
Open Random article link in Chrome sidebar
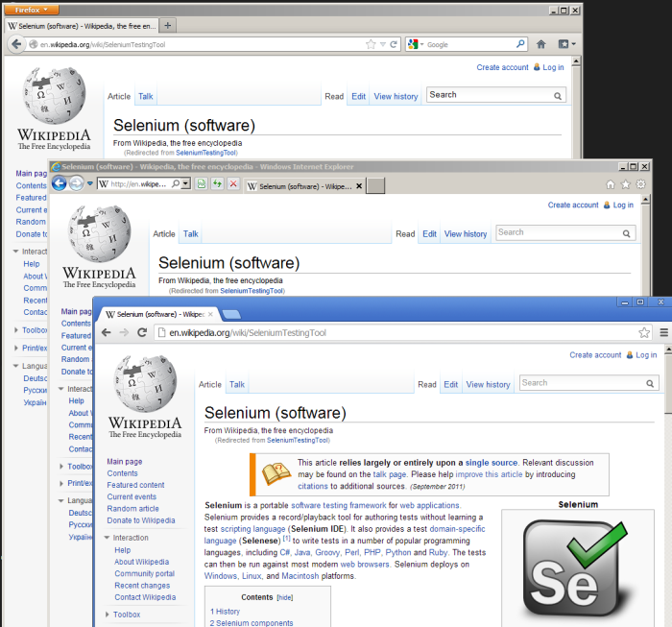pyautogui.click(x=132, y=508)
